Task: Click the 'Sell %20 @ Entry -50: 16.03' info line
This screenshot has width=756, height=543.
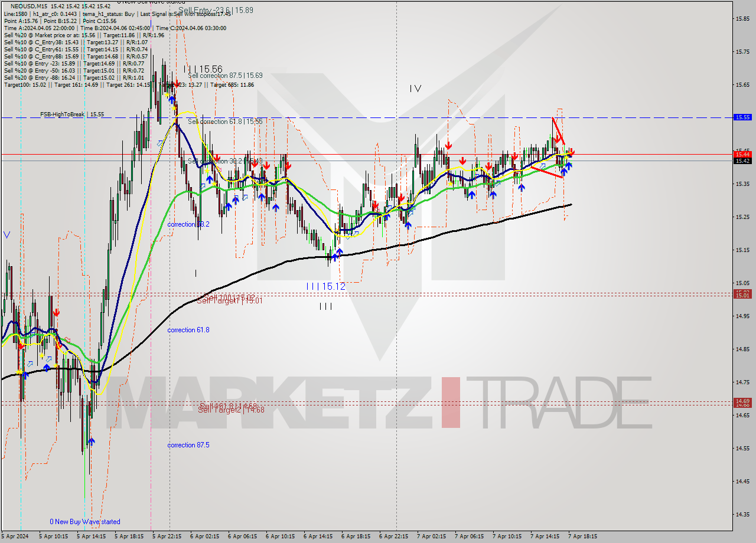Action: [x=74, y=70]
